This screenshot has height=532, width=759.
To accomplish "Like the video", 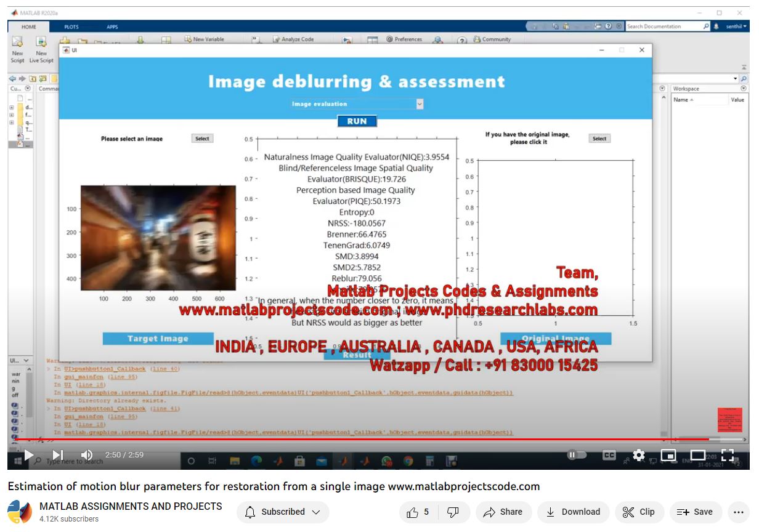I will click(417, 512).
